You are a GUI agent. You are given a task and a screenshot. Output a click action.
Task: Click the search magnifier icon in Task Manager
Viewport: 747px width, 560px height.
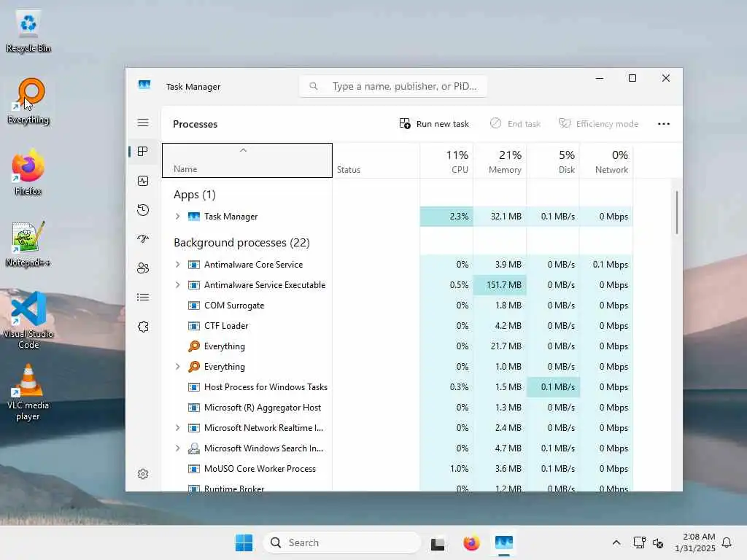click(314, 86)
